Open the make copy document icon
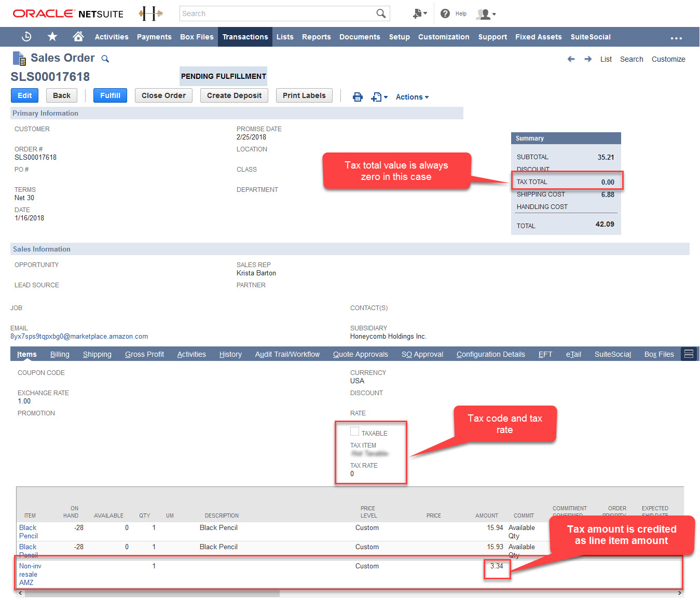700x613 pixels. pyautogui.click(x=379, y=97)
